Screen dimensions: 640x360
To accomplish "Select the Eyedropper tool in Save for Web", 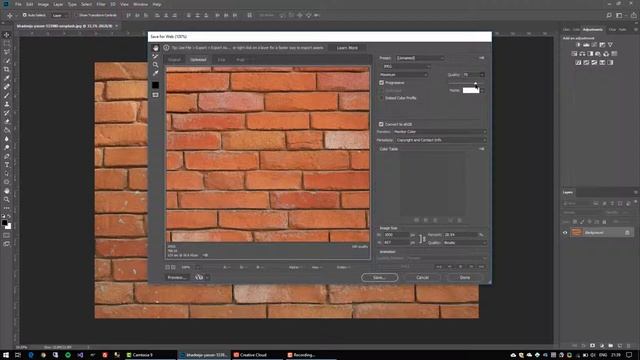I will tap(156, 73).
